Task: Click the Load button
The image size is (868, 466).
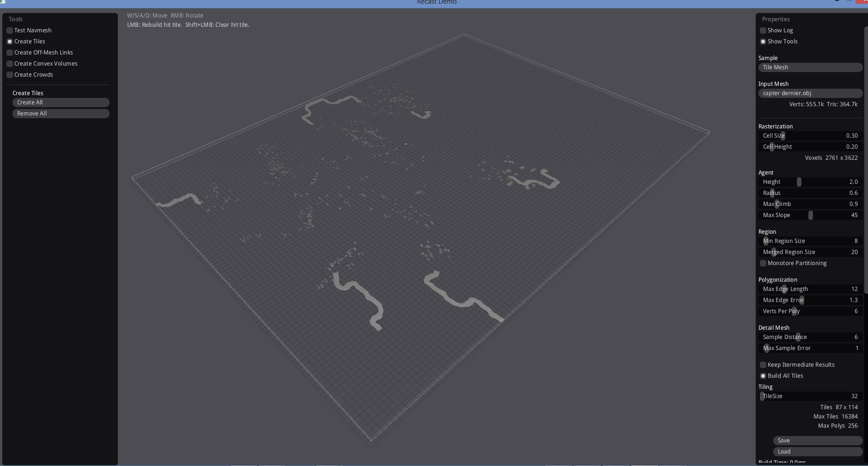Action: [x=818, y=452]
